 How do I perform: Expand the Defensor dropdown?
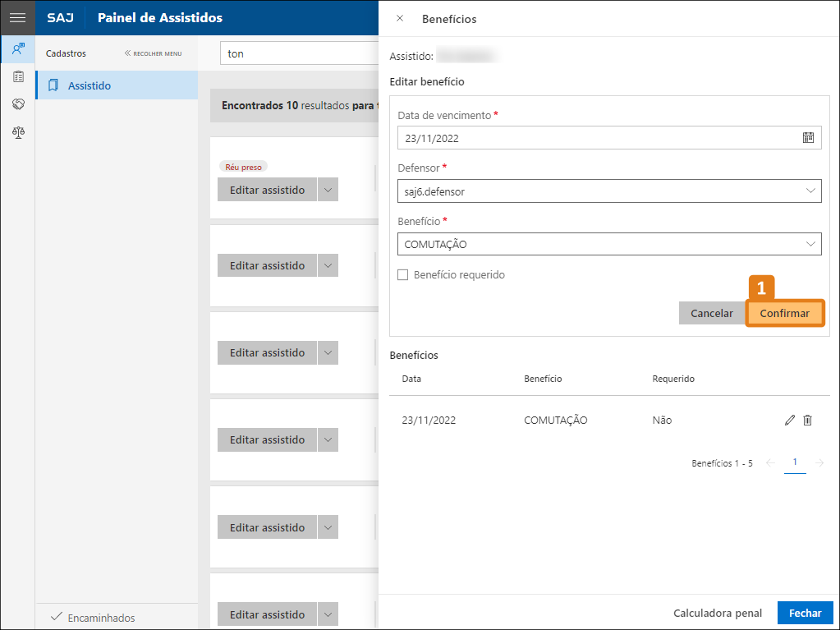coord(810,191)
